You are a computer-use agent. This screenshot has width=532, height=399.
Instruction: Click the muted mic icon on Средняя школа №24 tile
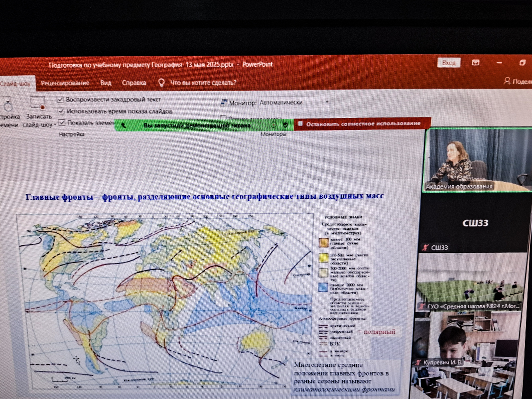tap(422, 306)
